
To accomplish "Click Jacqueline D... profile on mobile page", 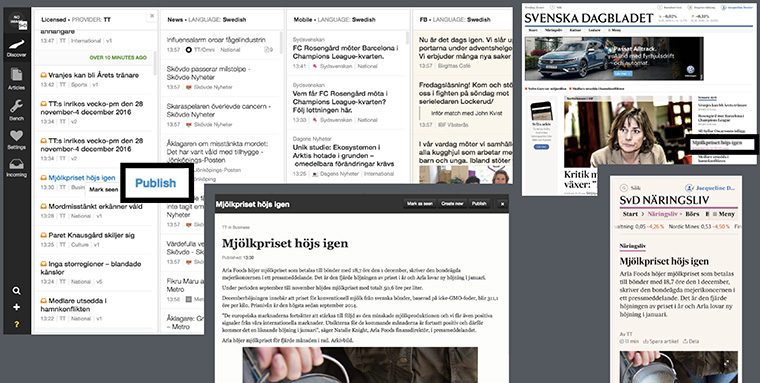I will 711,187.
